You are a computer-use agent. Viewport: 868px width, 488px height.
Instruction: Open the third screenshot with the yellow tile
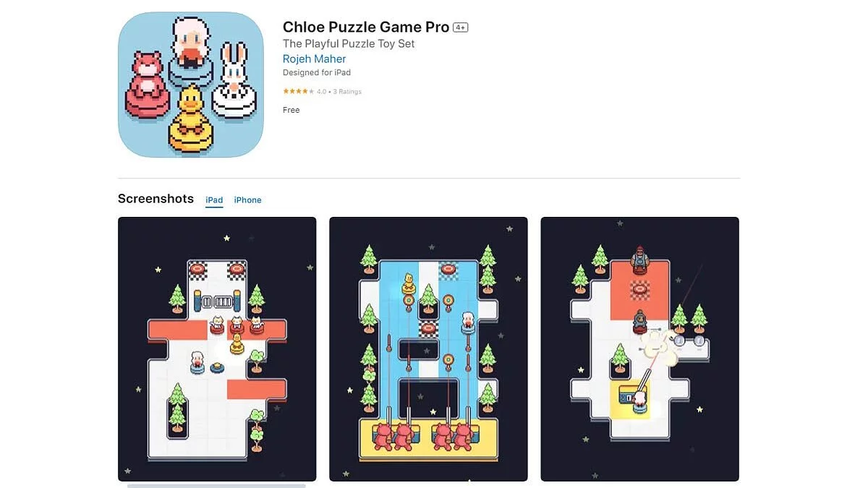click(x=640, y=349)
